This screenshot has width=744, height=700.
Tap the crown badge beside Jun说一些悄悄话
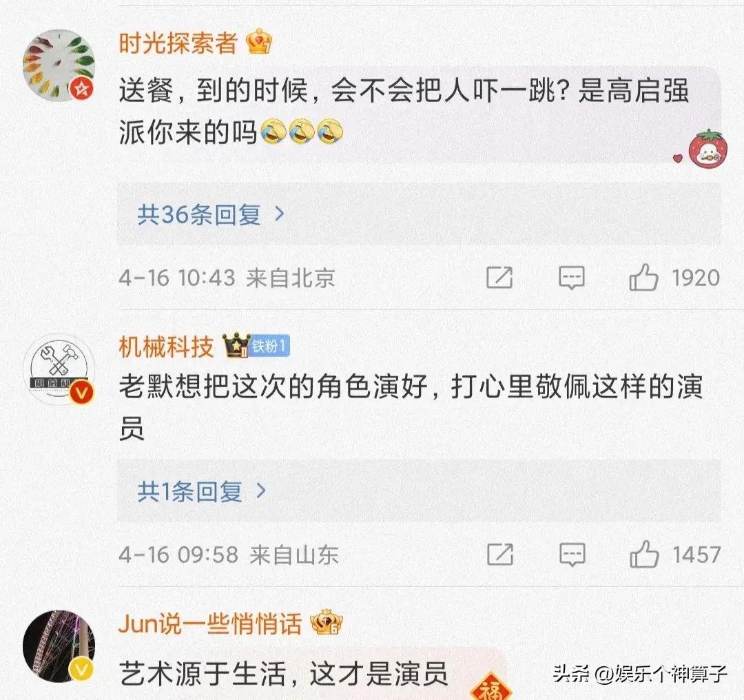click(327, 622)
